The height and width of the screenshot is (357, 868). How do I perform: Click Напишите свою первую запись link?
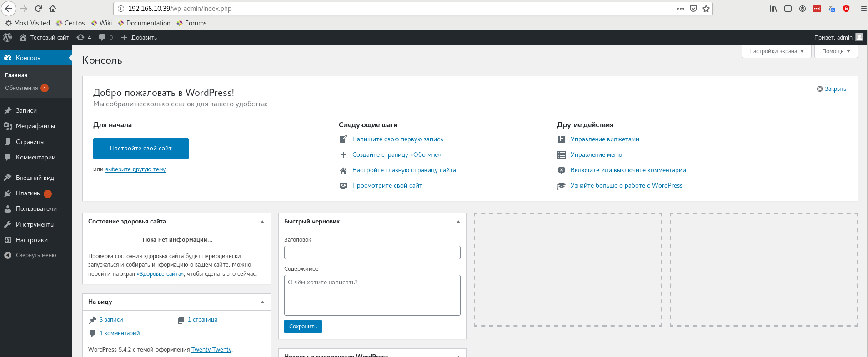pyautogui.click(x=397, y=139)
